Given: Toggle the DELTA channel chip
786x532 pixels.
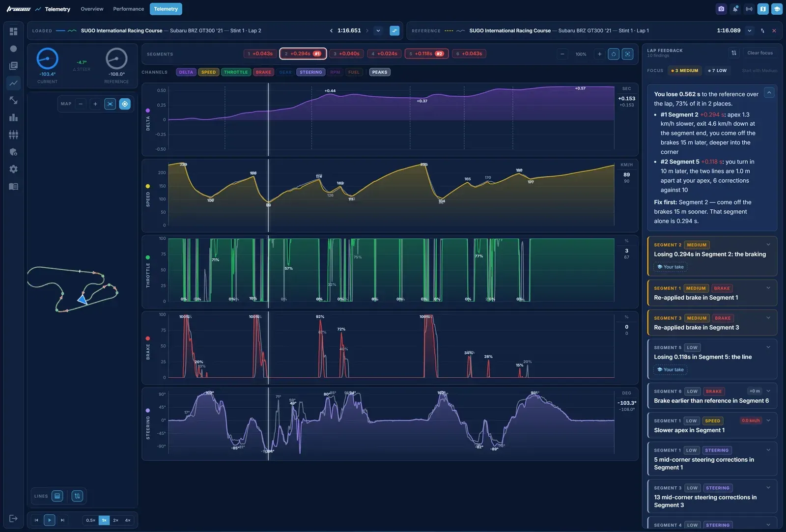Looking at the screenshot, I should (186, 72).
